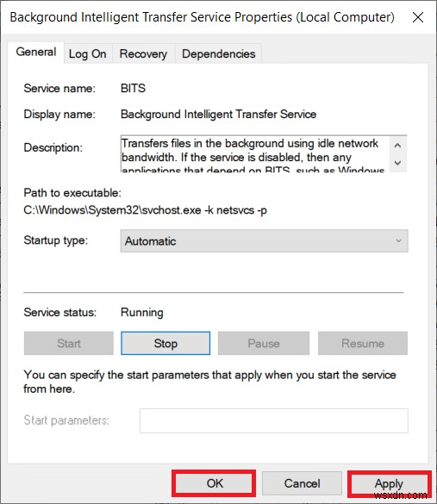Open the Recovery tab

[143, 53]
